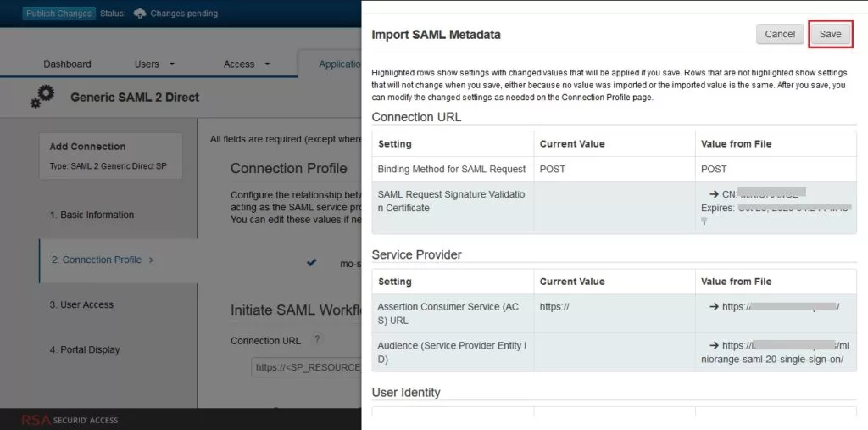Select step 2. Connection Profile
This screenshot has width=868, height=430.
(97, 260)
